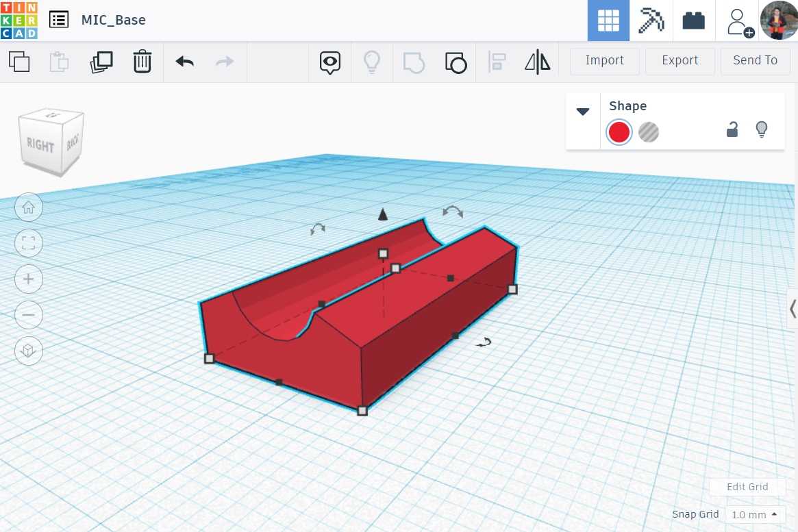
Task: Undo the last action
Action: [x=184, y=62]
